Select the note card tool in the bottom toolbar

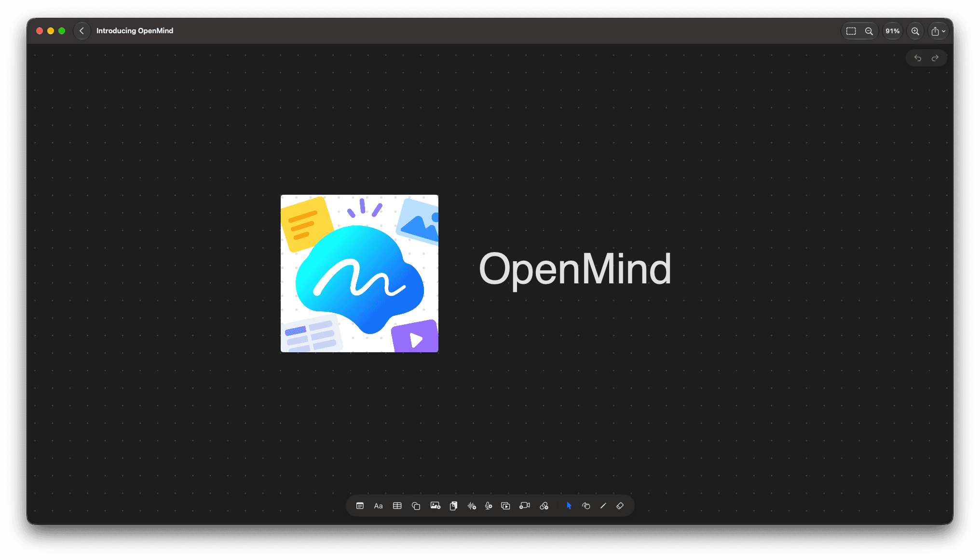click(360, 506)
